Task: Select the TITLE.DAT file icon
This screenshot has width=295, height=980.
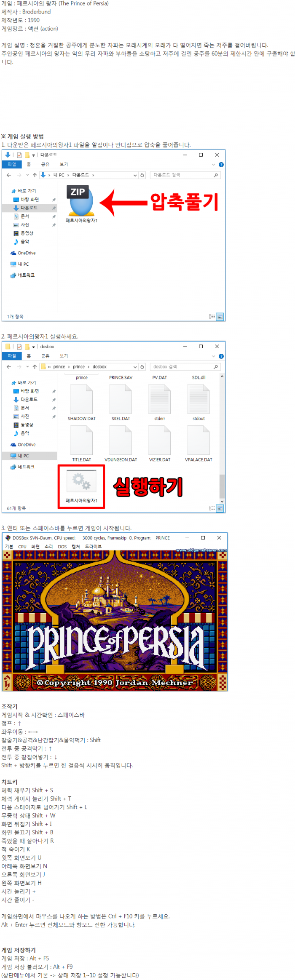Action: coord(81,440)
